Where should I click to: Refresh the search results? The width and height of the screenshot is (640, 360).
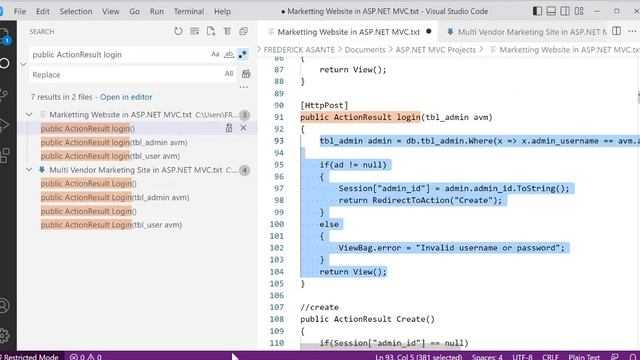pos(178,31)
